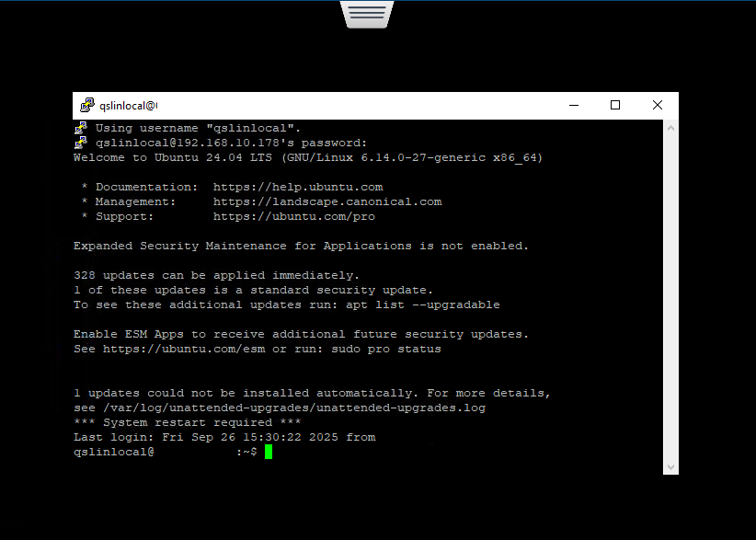Click the https://ubuntu.com/pro support URL

pos(294,216)
